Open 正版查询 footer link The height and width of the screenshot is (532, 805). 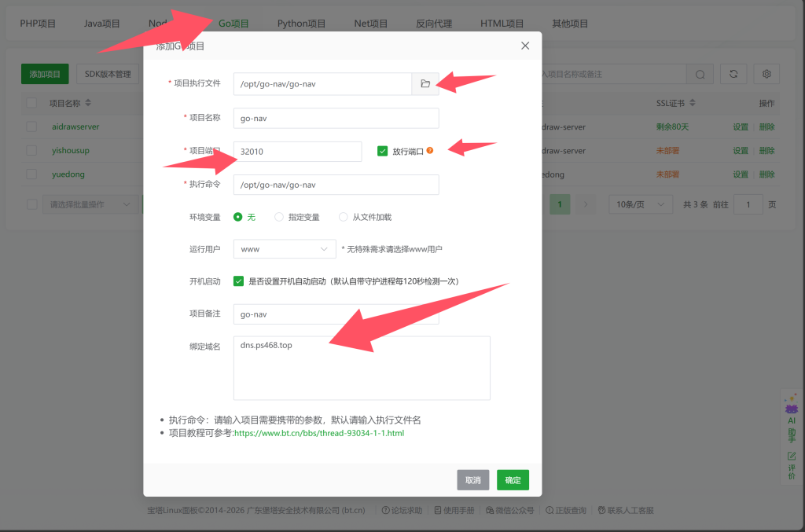[x=566, y=511]
